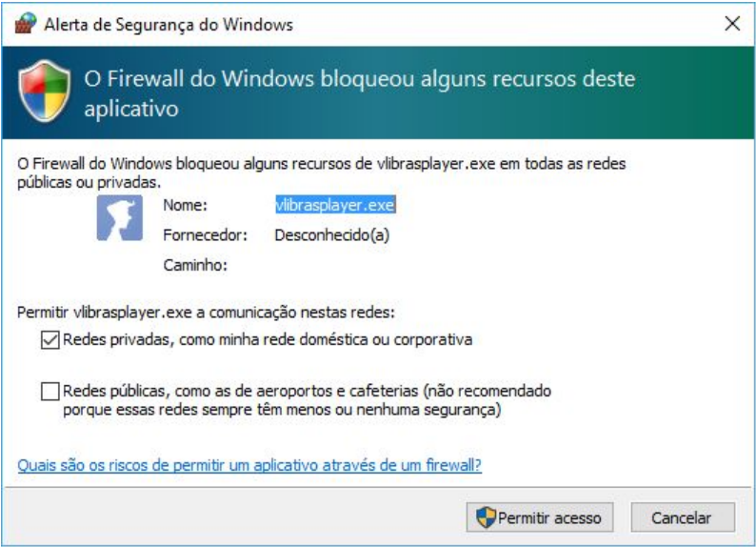Click the Caminho: path label
This screenshot has height=547, width=756.
coord(195,265)
